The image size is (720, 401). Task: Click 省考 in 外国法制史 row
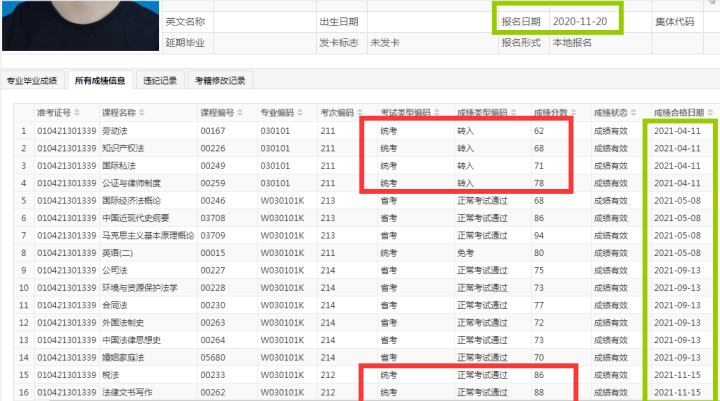(x=388, y=323)
